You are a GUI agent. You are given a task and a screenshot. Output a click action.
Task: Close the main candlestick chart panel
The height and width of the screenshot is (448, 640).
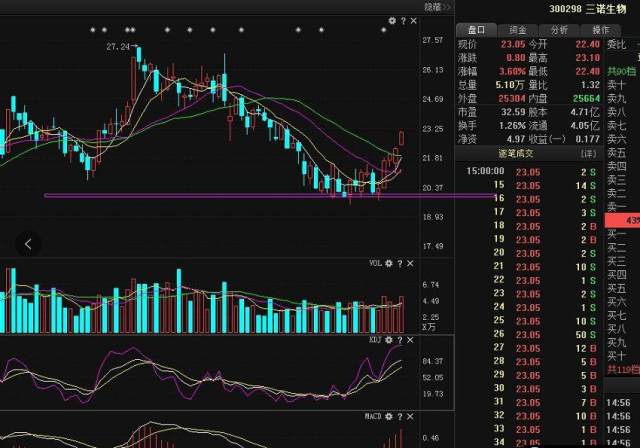pos(412,20)
